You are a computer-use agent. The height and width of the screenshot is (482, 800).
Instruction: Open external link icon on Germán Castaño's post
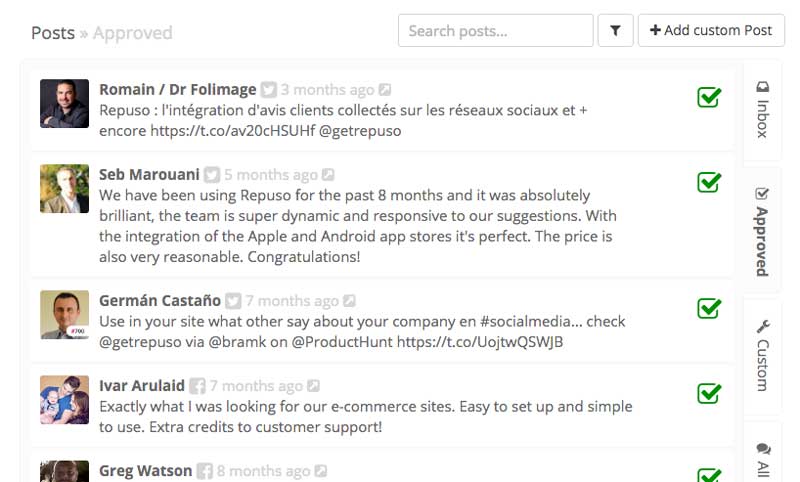pos(349,301)
